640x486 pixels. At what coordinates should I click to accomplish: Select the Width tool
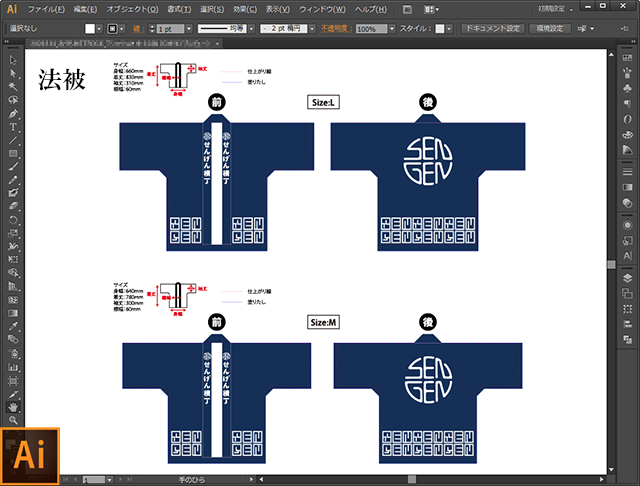point(13,246)
